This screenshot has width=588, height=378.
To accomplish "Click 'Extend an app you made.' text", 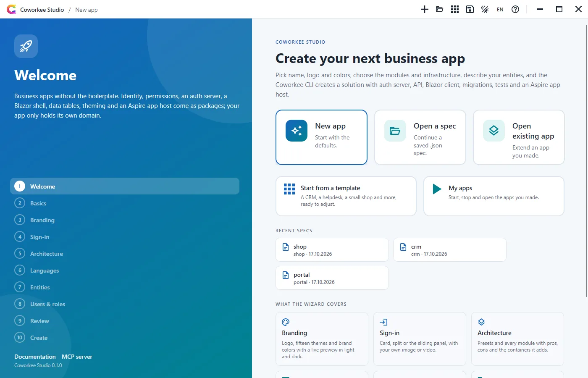I will tap(531, 152).
